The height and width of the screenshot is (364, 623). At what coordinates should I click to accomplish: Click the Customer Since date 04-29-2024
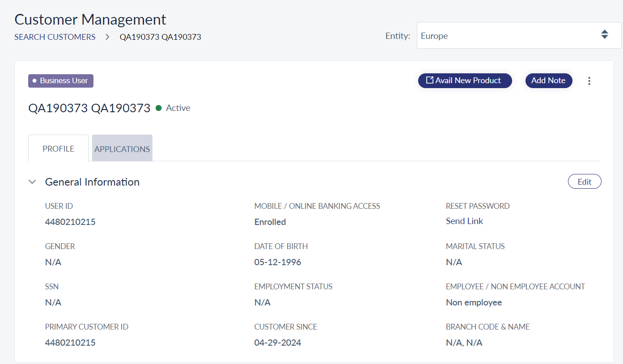[x=278, y=343]
